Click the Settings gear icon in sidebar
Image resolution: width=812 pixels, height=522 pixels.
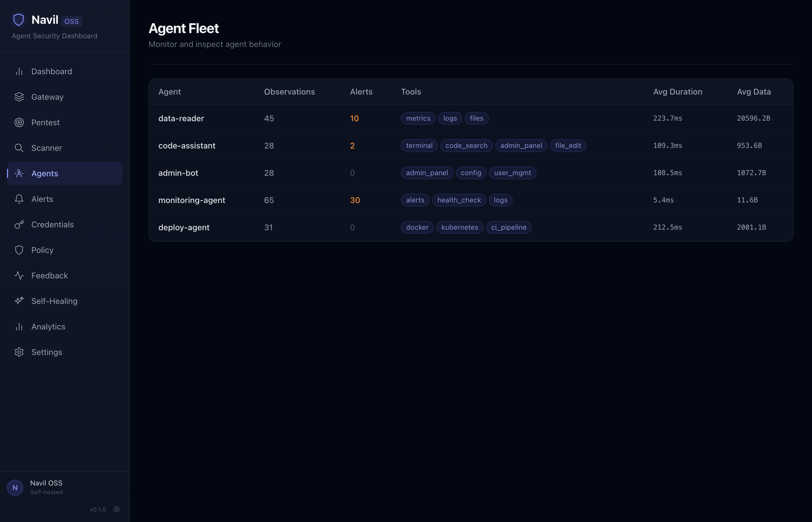click(x=19, y=352)
